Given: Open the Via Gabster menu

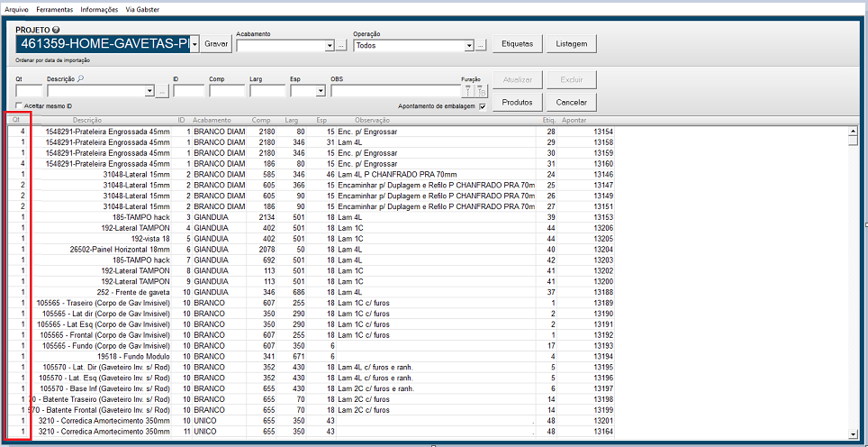Looking at the screenshot, I should pyautogui.click(x=142, y=10).
